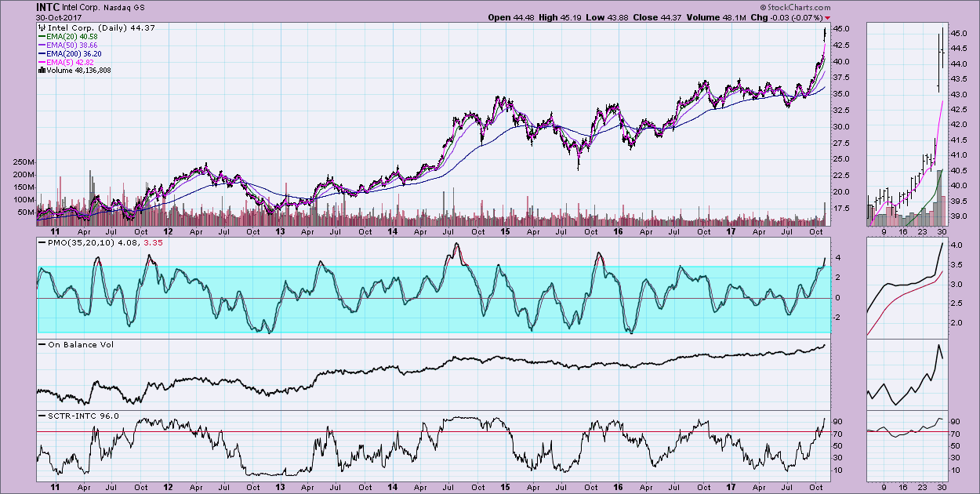
Task: Click the magenta EMA(5) legend line marker
Action: pyautogui.click(x=42, y=62)
